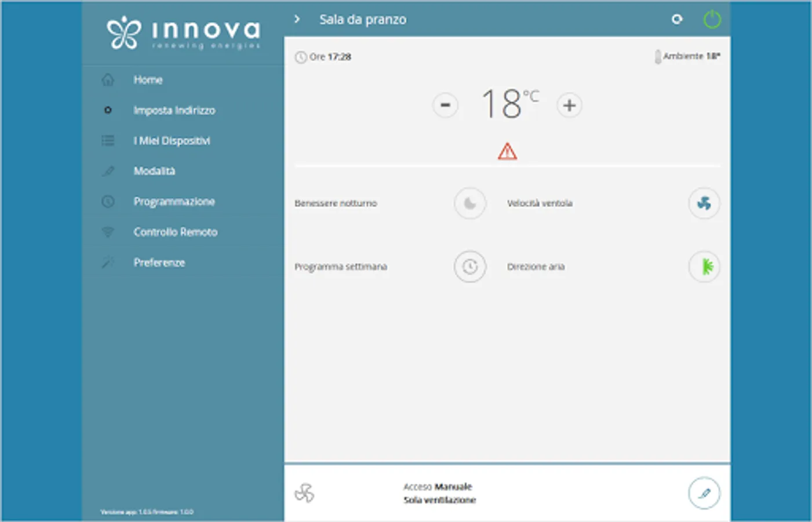Click the settings circle icon in header
The width and height of the screenshot is (812, 522).
click(x=676, y=19)
